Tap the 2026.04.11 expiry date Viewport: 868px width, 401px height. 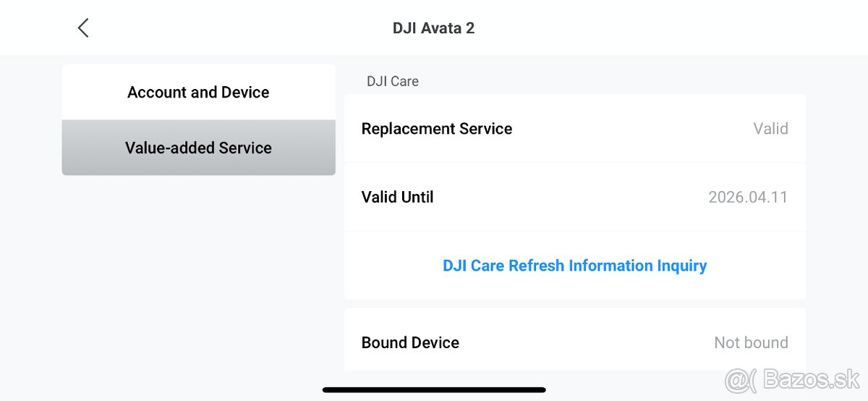[x=747, y=197]
